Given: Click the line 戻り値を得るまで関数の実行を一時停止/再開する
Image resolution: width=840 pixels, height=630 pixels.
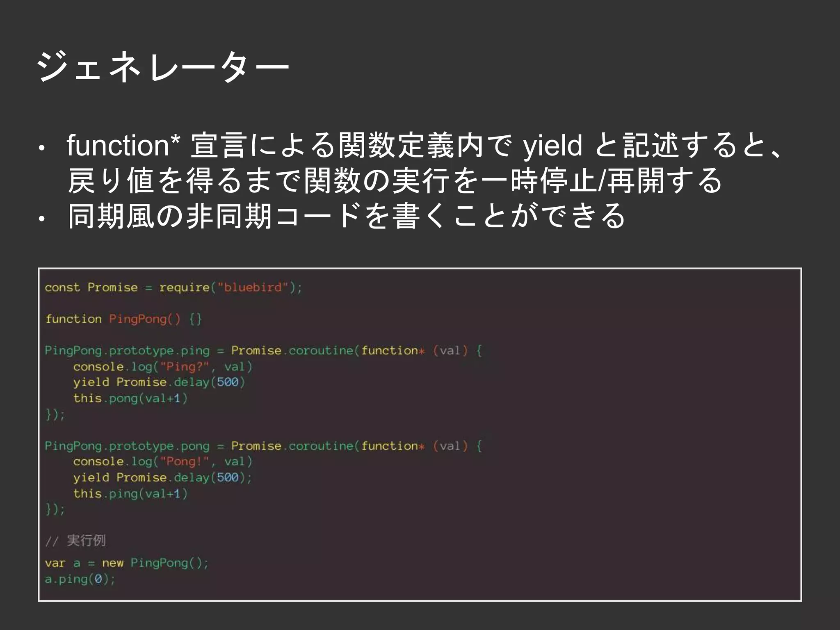Looking at the screenshot, I should (x=395, y=180).
